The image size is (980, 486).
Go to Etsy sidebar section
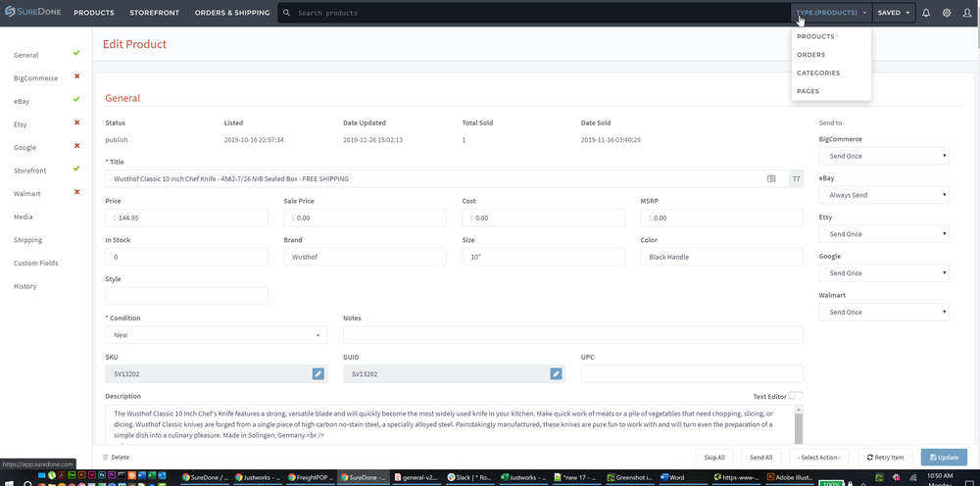20,124
